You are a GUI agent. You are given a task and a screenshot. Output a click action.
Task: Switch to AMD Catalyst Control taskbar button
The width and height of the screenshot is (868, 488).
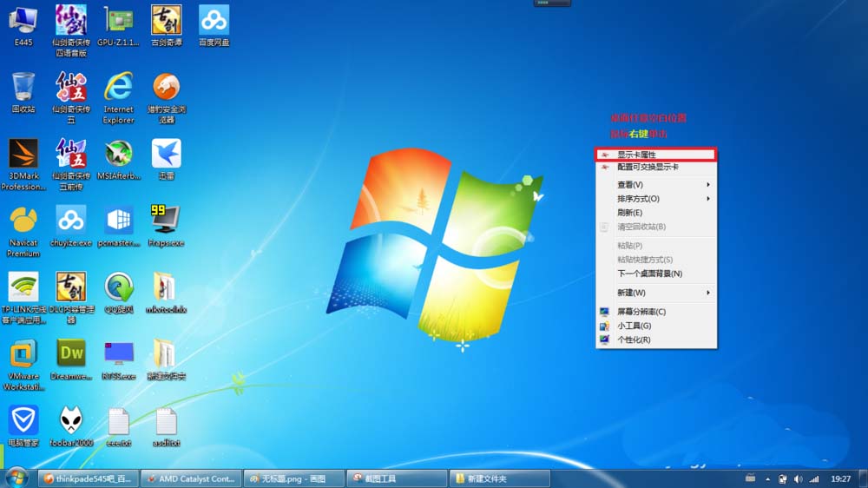click(x=191, y=478)
